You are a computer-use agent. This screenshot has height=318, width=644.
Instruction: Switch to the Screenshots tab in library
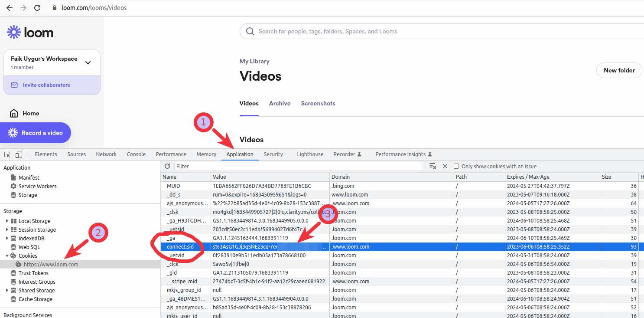pyautogui.click(x=318, y=103)
